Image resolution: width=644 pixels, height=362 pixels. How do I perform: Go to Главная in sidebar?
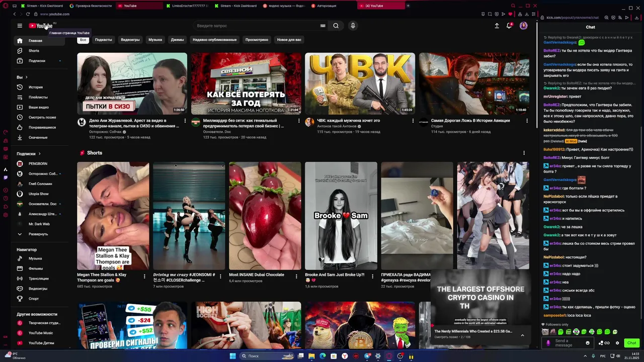[x=39, y=41]
